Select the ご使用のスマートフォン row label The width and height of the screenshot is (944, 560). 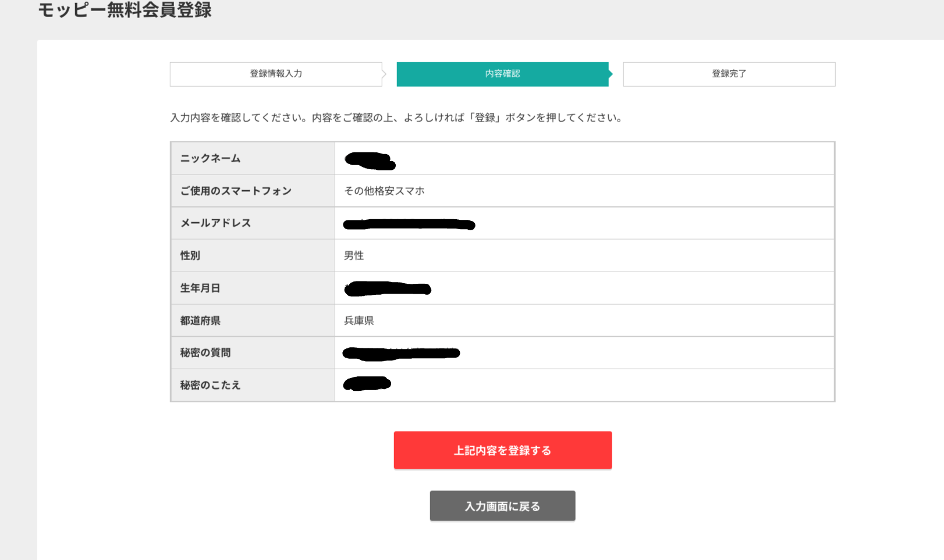pyautogui.click(x=236, y=191)
